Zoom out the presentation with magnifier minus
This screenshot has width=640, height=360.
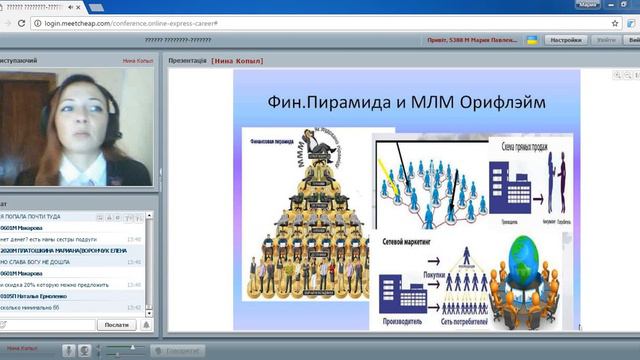(628, 75)
